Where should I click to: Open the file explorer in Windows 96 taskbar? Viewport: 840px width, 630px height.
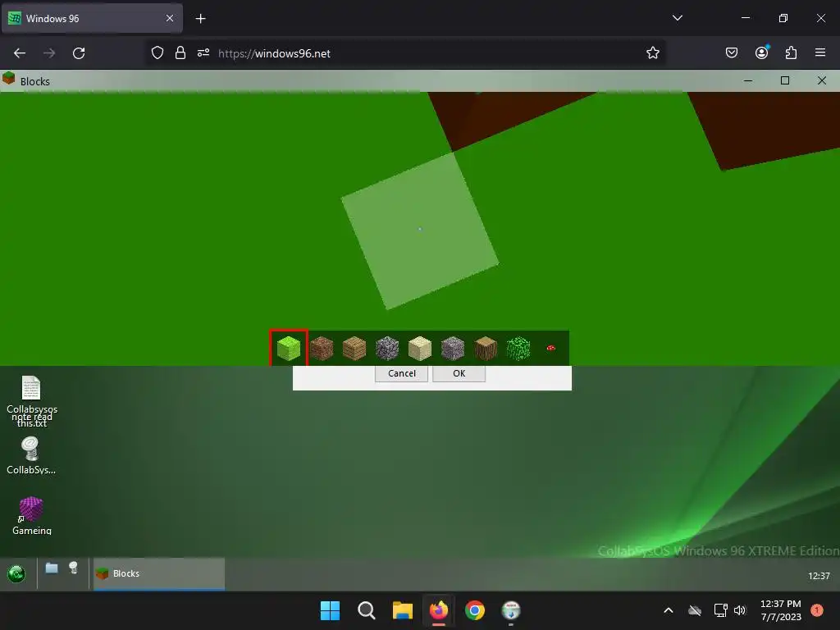pos(52,568)
